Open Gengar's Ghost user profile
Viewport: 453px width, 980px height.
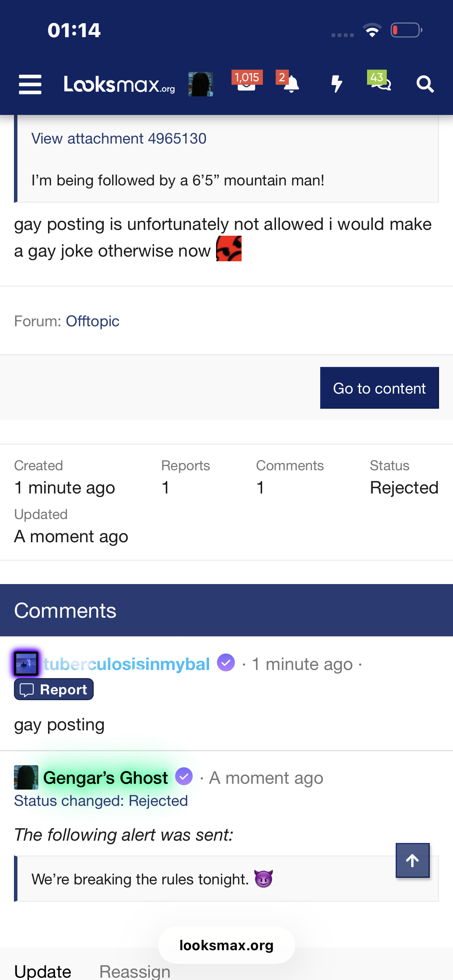coord(105,778)
